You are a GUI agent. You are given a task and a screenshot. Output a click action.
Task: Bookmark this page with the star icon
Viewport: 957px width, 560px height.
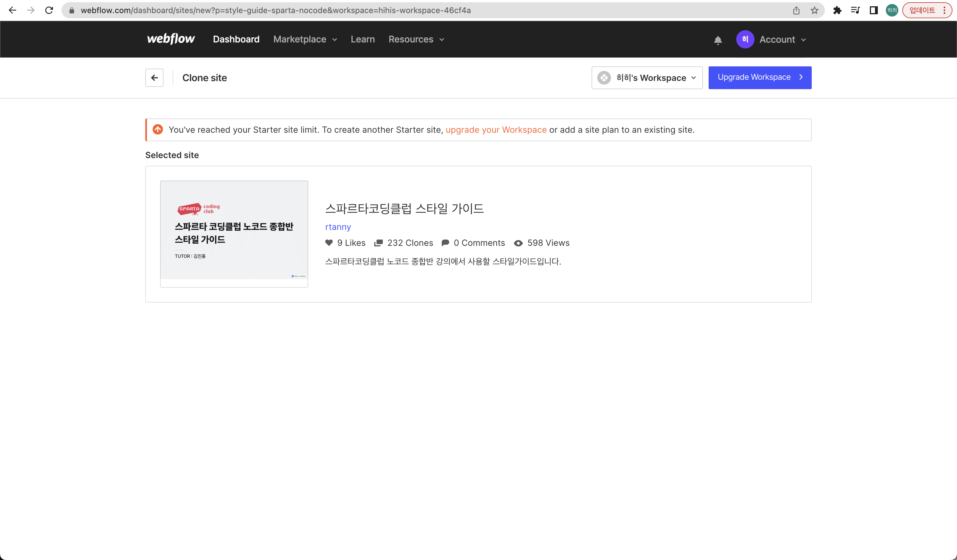point(814,10)
